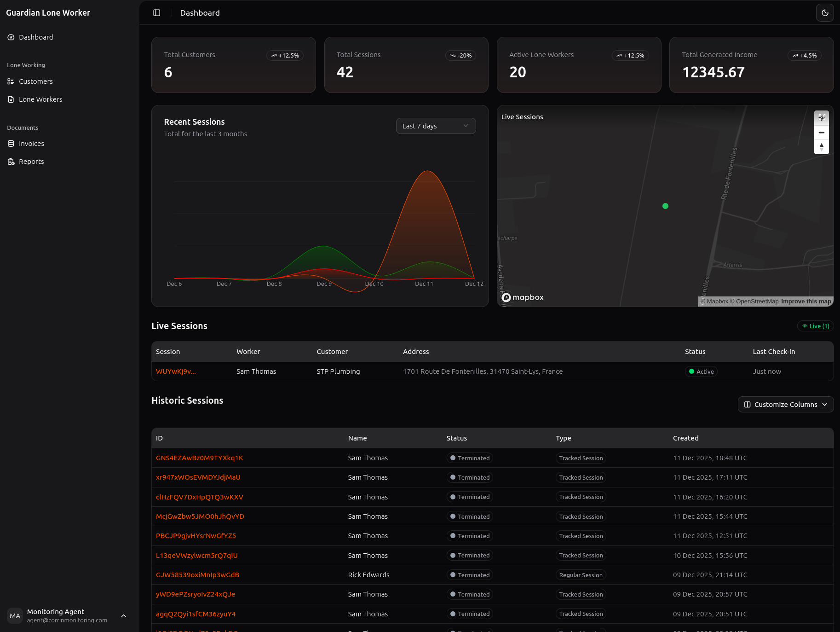Select Dashboard in the navigation menu
This screenshot has height=632, width=840.
pyautogui.click(x=36, y=37)
